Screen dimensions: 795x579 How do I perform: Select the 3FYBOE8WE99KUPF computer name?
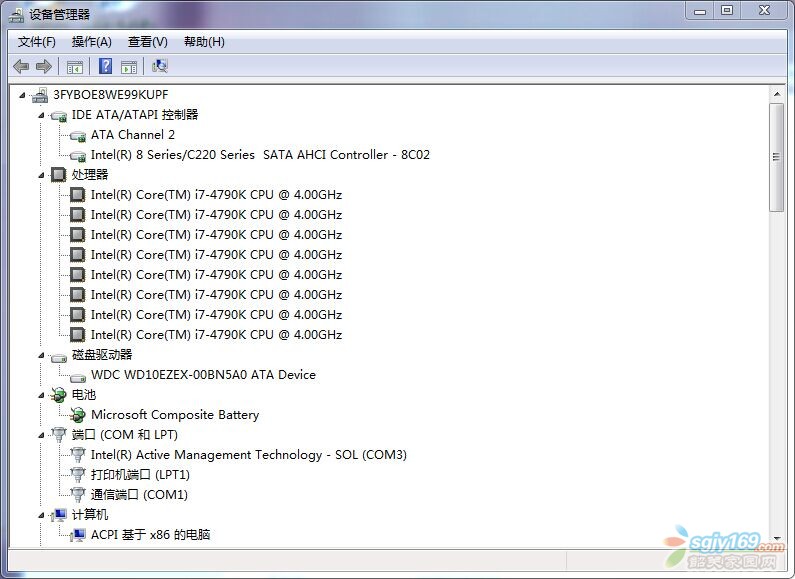111,95
